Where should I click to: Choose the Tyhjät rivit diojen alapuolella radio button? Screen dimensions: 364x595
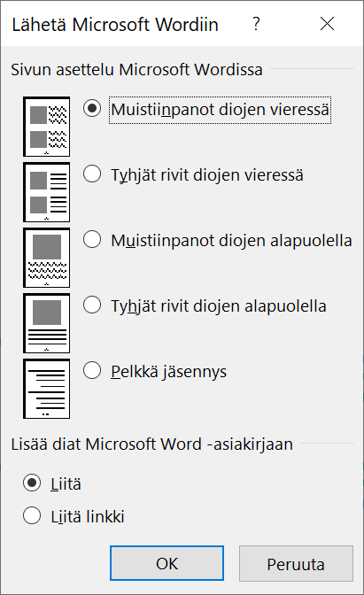click(x=92, y=305)
